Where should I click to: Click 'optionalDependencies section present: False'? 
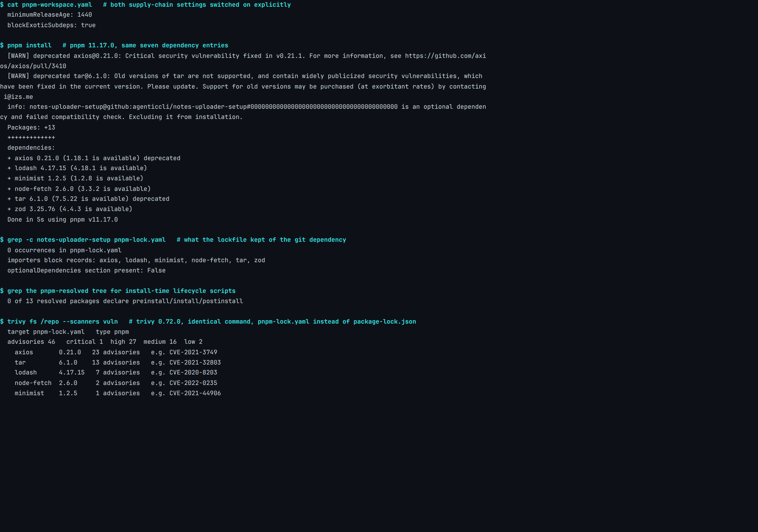tap(87, 270)
